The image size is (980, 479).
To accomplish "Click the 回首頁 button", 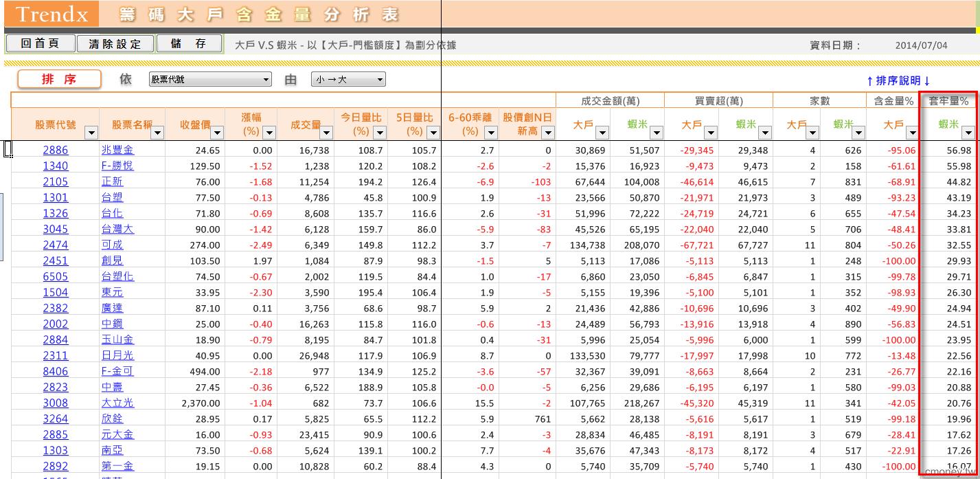I will pos(40,44).
